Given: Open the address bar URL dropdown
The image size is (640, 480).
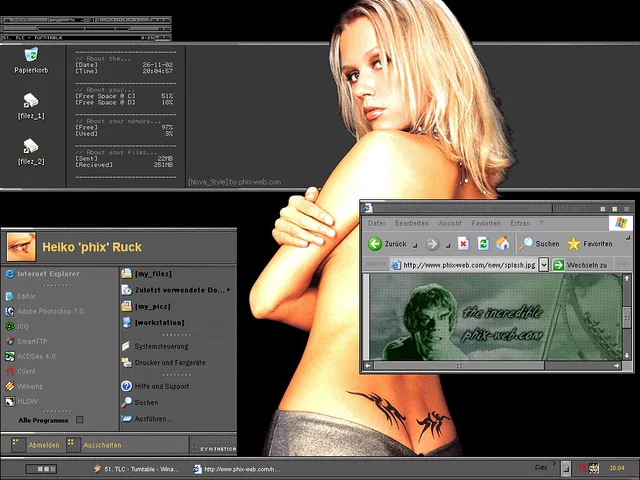Looking at the screenshot, I should tap(544, 265).
